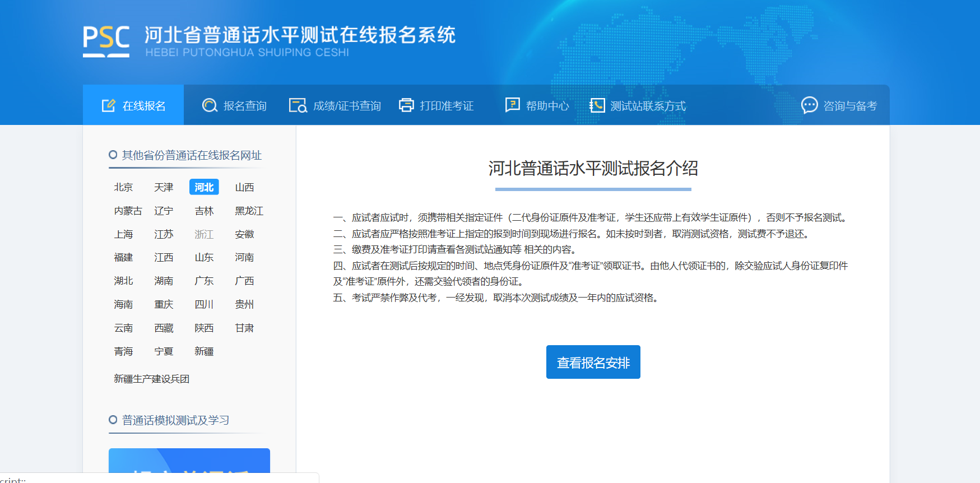
Task: Select province link 河南
Action: click(x=244, y=257)
